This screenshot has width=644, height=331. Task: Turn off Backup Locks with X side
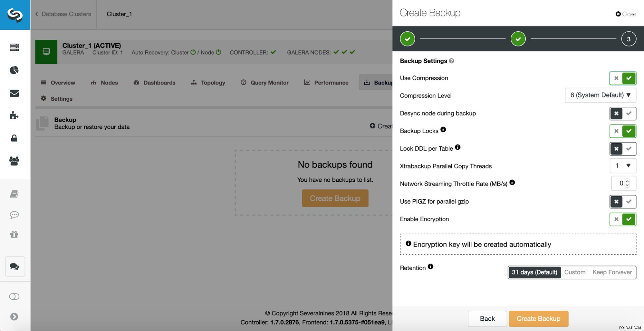tap(616, 131)
